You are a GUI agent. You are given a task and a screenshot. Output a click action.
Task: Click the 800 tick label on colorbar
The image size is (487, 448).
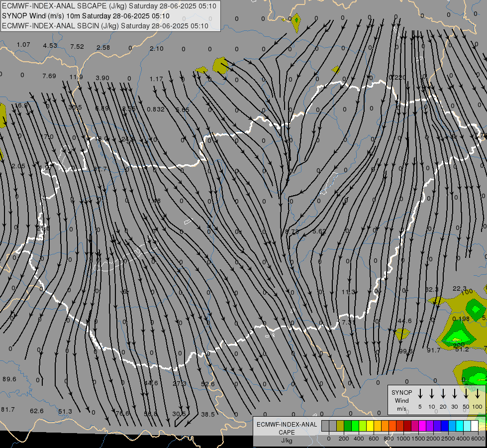point(389,439)
